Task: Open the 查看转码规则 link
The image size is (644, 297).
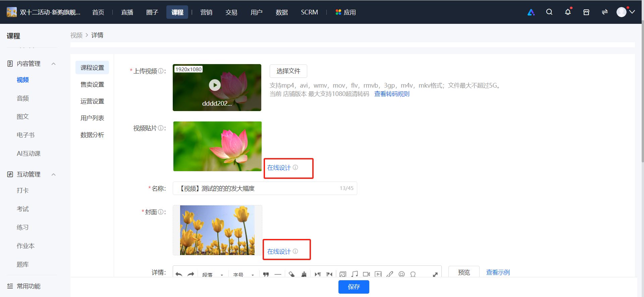Action: tap(392, 94)
